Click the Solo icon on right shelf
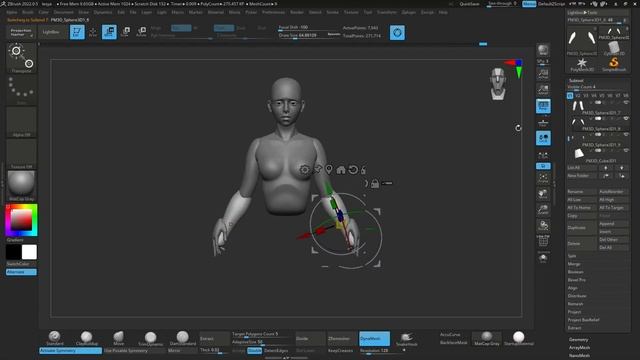The height and width of the screenshot is (360, 640). coord(543,258)
